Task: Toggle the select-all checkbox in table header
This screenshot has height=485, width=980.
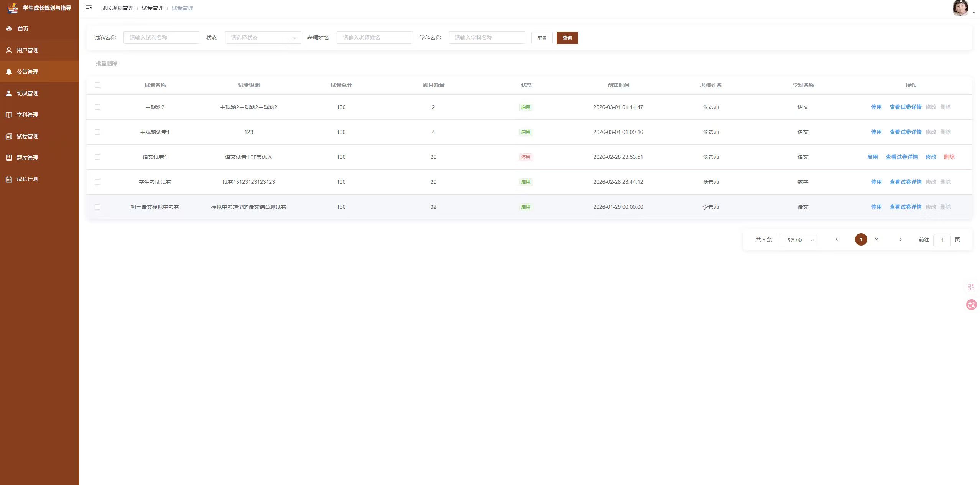Action: (x=97, y=85)
